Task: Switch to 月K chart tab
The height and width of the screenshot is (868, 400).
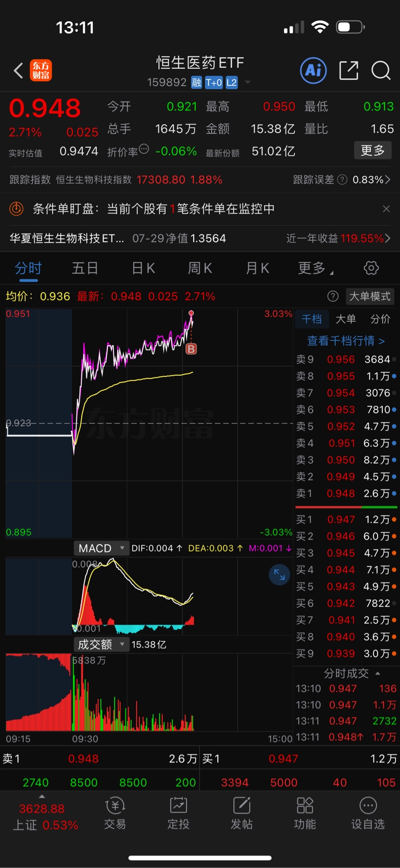Action: pos(257,268)
